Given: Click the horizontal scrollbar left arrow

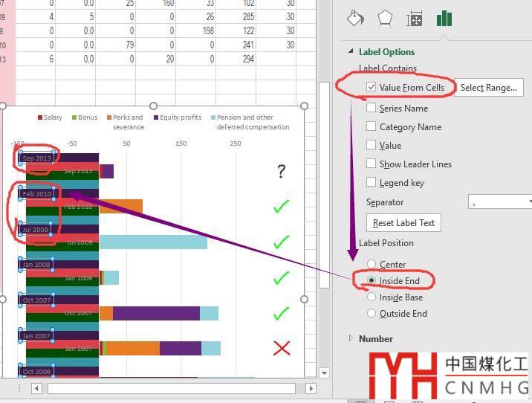Looking at the screenshot, I should (36, 388).
